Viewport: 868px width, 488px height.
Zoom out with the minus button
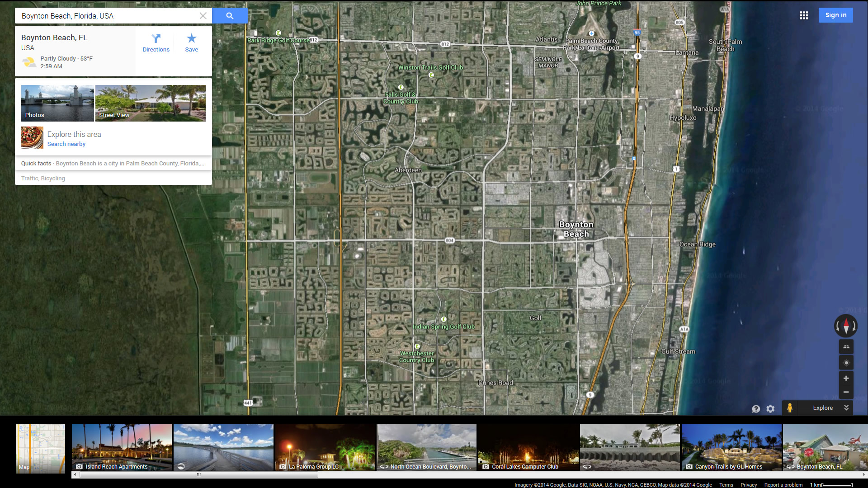tap(846, 392)
